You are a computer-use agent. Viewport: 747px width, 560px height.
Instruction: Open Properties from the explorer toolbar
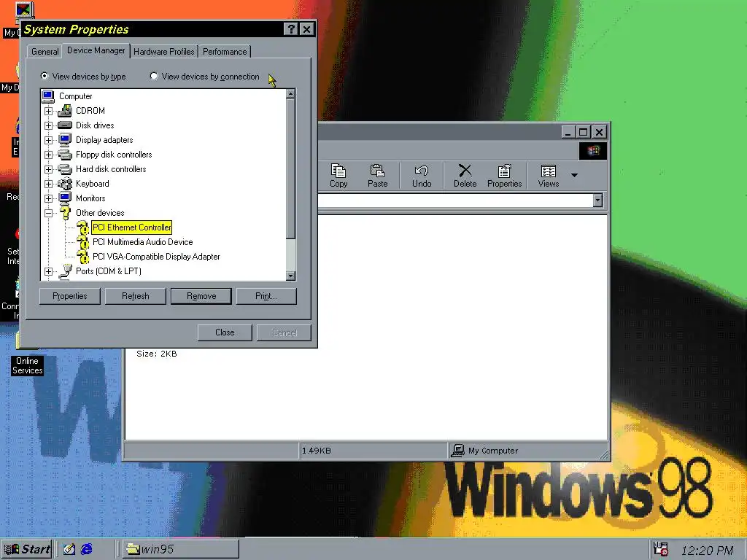(x=505, y=176)
